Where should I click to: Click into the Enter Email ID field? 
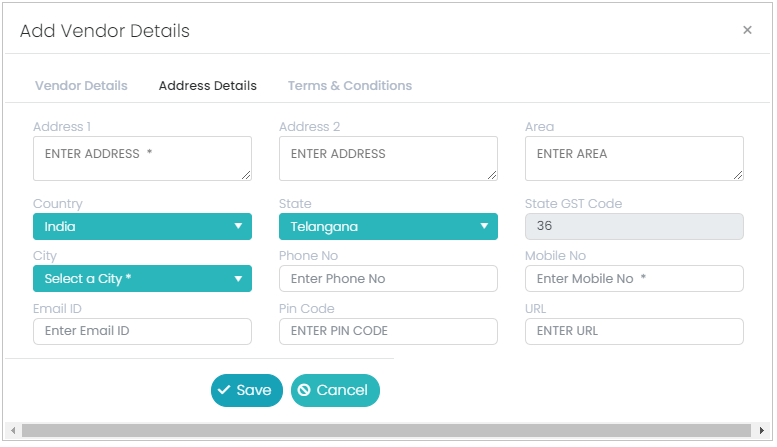tap(142, 332)
